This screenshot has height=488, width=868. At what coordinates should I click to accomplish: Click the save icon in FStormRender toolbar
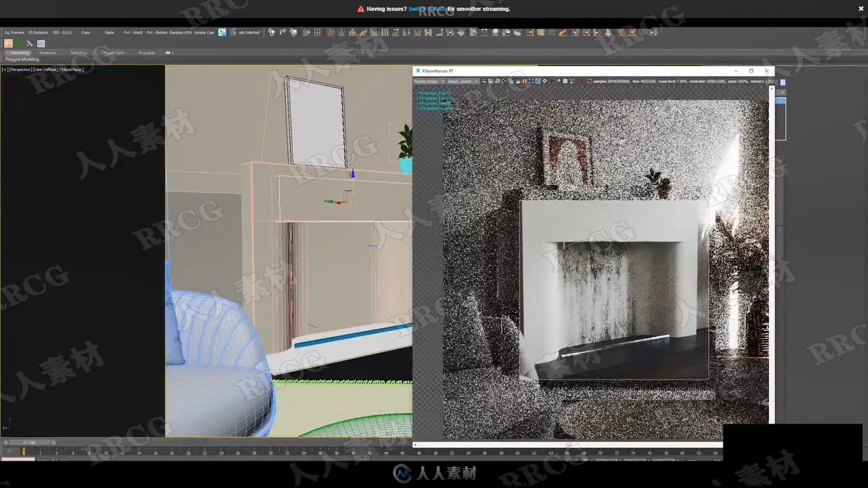pyautogui.click(x=490, y=81)
